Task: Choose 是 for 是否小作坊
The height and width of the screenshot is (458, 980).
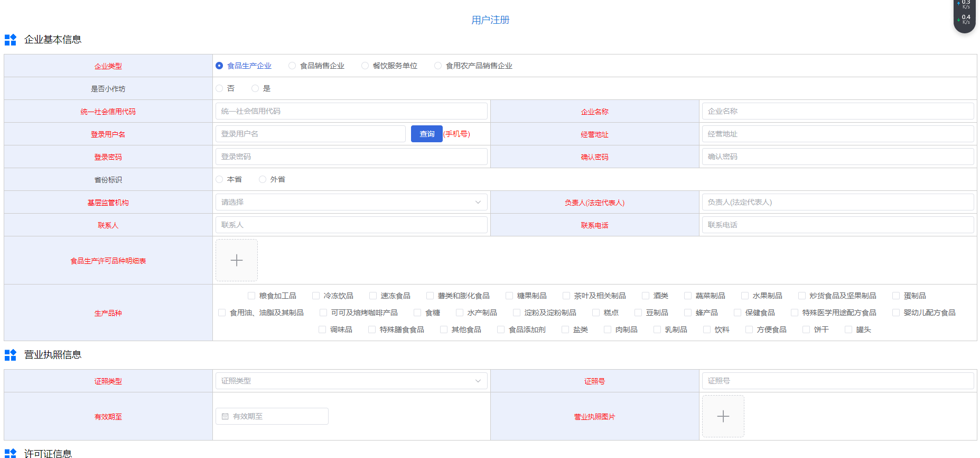Action: pyautogui.click(x=255, y=88)
